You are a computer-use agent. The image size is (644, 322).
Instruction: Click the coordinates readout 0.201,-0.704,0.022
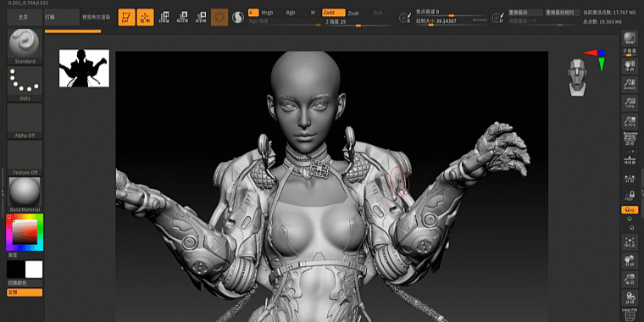28,3
